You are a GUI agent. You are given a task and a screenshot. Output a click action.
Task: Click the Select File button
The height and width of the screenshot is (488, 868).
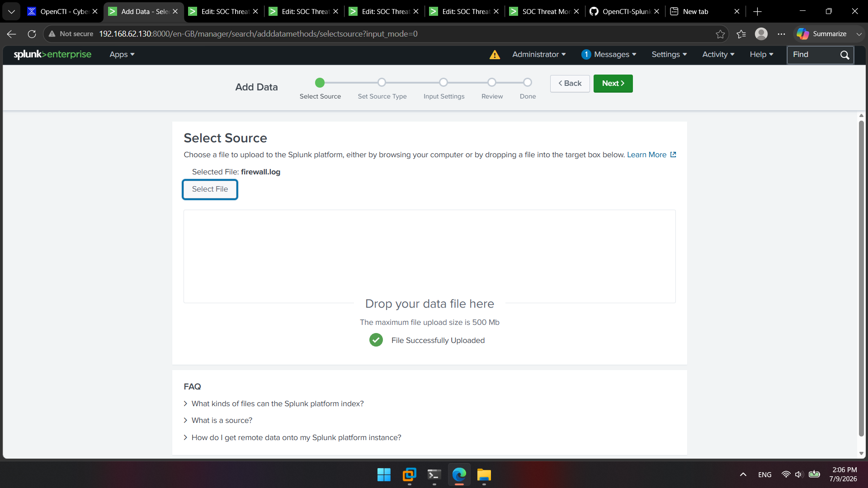tap(210, 189)
